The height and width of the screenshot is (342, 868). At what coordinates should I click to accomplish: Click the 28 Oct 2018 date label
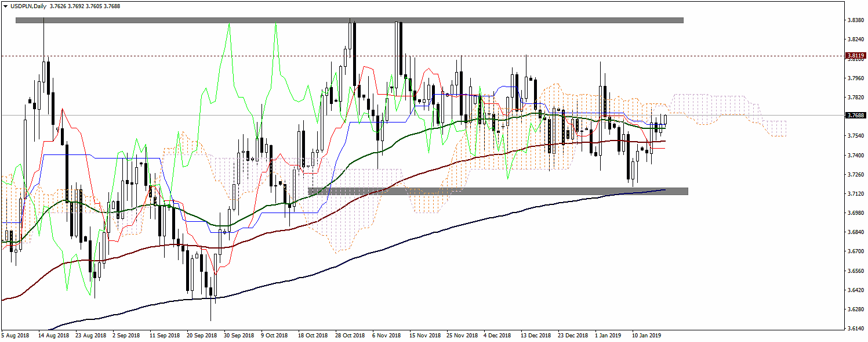click(x=350, y=336)
